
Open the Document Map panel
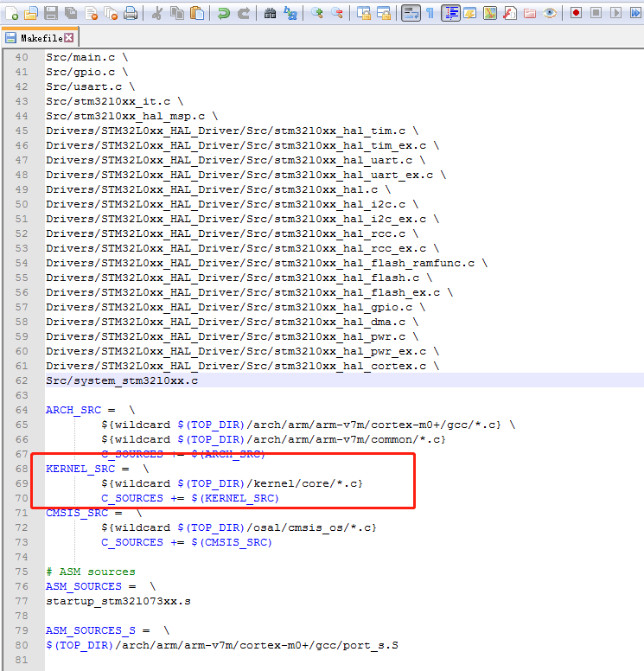pyautogui.click(x=489, y=13)
